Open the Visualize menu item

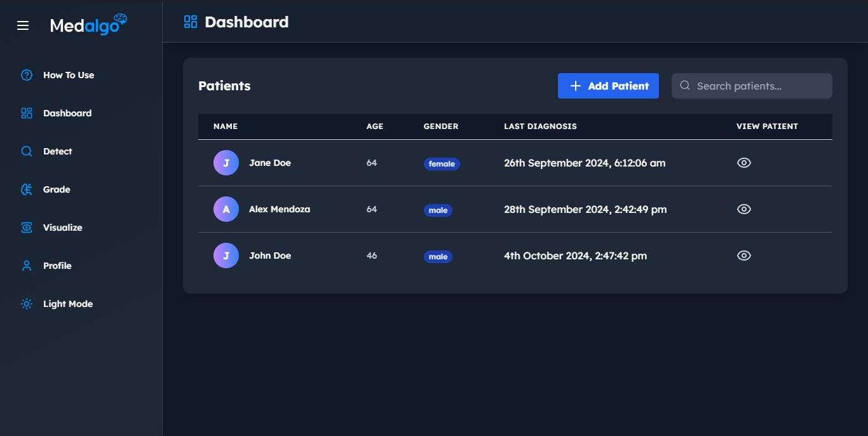[62, 228]
